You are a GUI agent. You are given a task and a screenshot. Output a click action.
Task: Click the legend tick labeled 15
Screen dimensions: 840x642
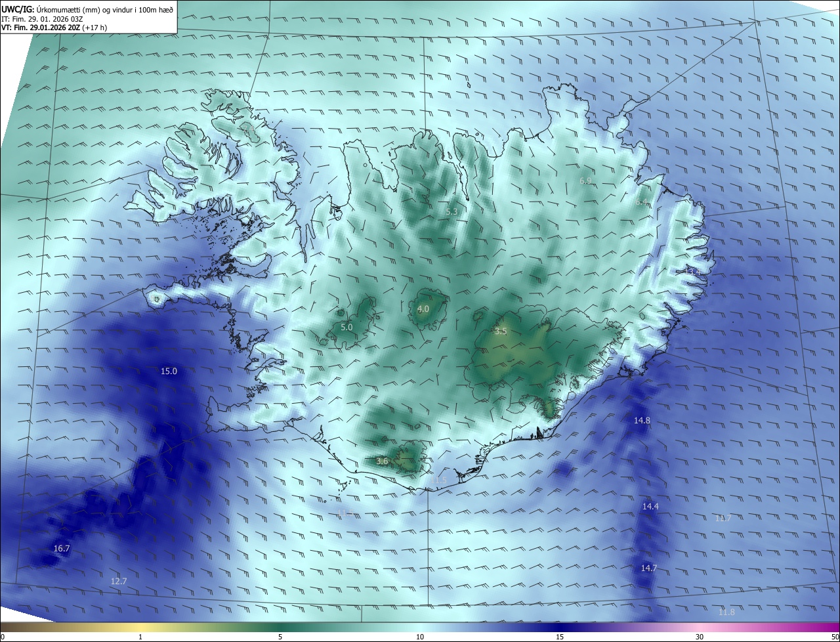[560, 637]
